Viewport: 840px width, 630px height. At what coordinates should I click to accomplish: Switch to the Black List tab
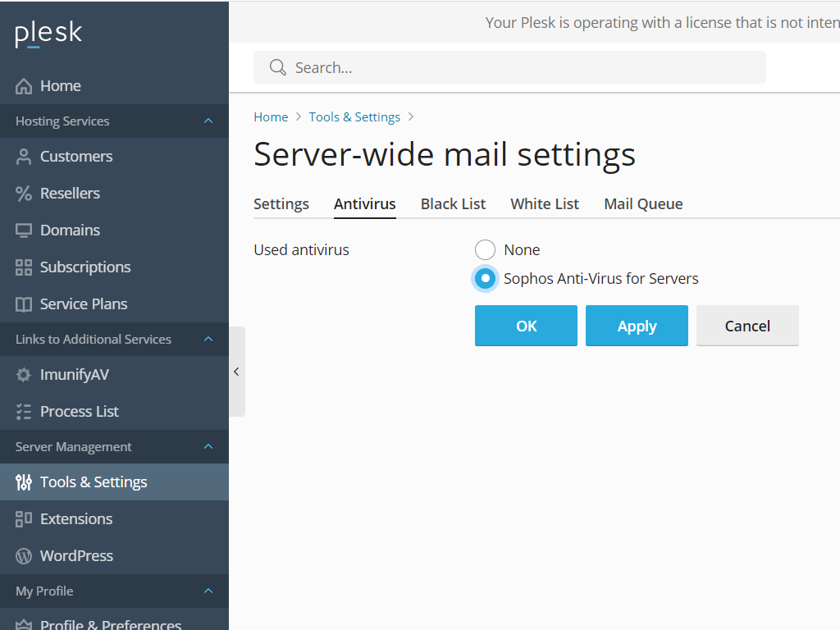point(453,203)
